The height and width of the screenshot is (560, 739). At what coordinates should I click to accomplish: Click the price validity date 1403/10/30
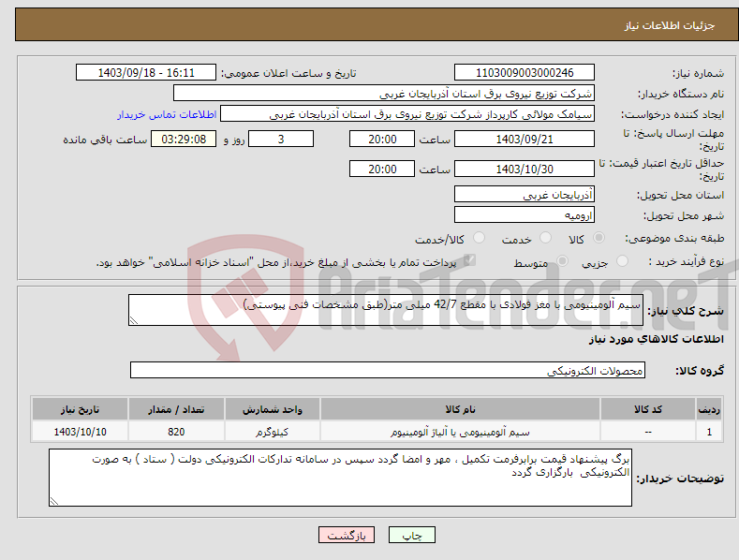point(525,169)
